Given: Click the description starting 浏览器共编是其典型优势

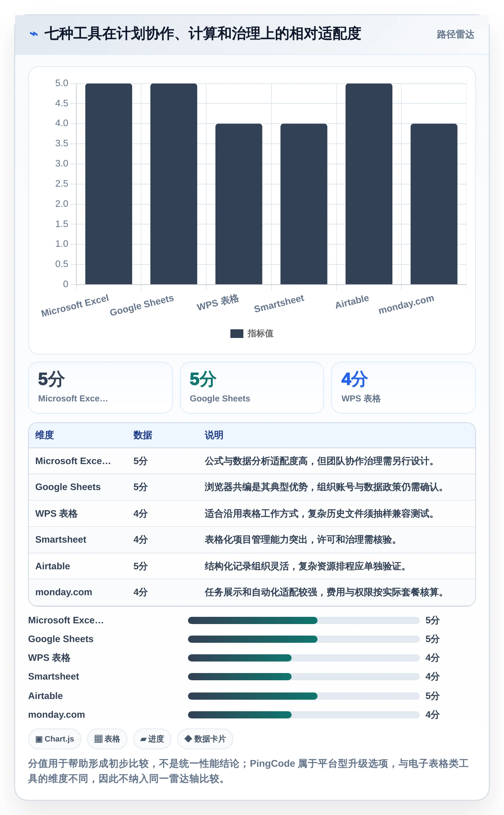Looking at the screenshot, I should pos(325,487).
